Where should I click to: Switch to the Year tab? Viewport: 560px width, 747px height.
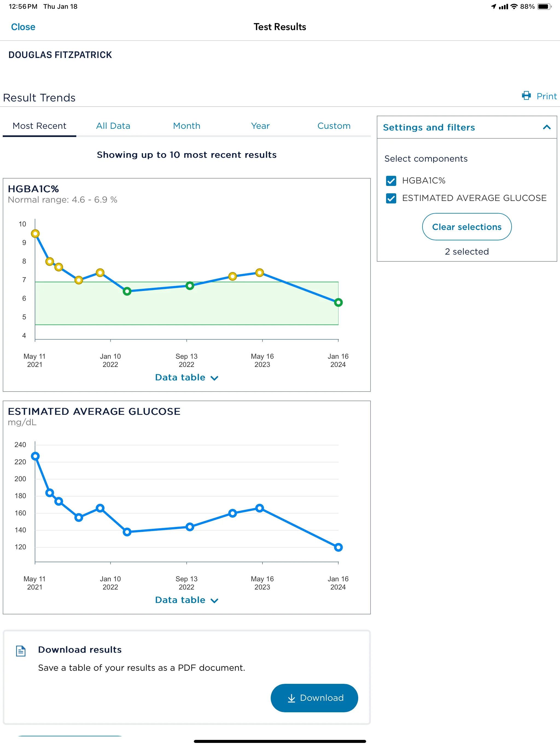click(x=260, y=126)
